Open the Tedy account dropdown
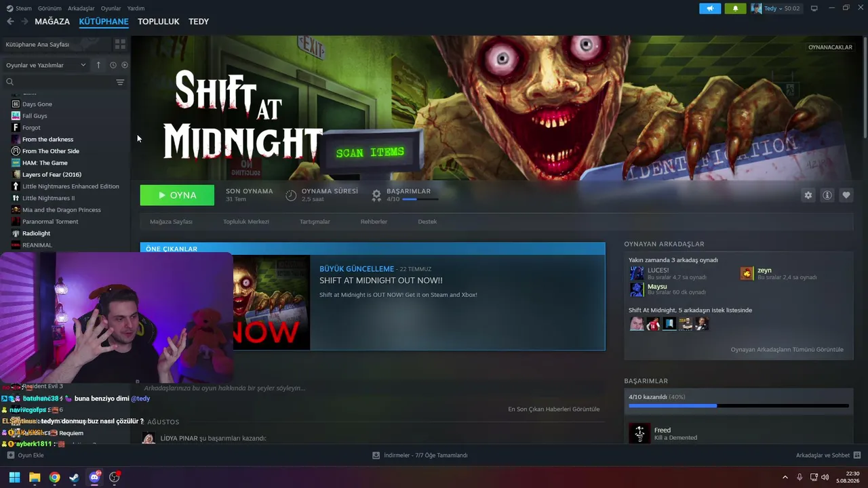 (775, 8)
